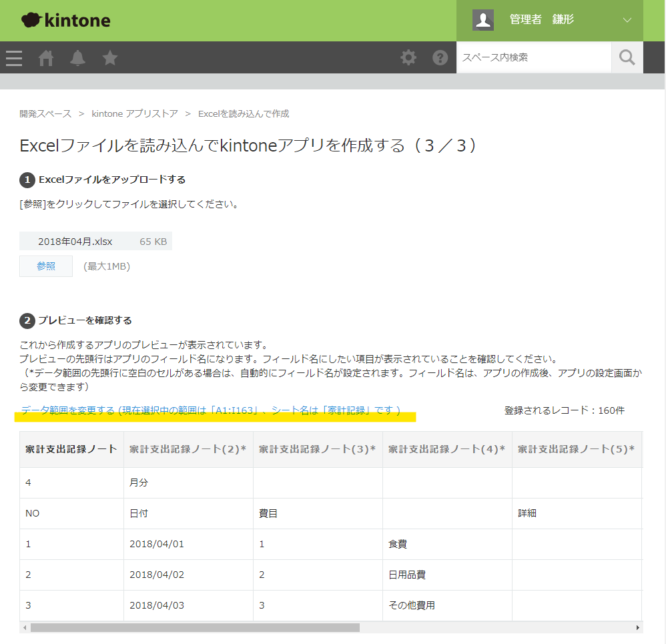Viewport: 666px width, 644px height.
Task: Click the 日付 cell
Action: tap(188, 514)
